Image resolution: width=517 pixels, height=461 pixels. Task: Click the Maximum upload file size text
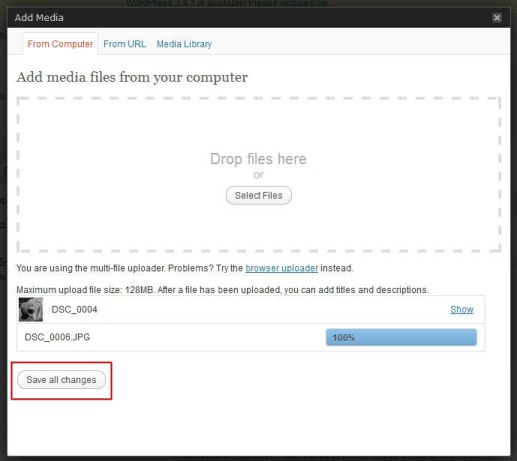pyautogui.click(x=222, y=290)
